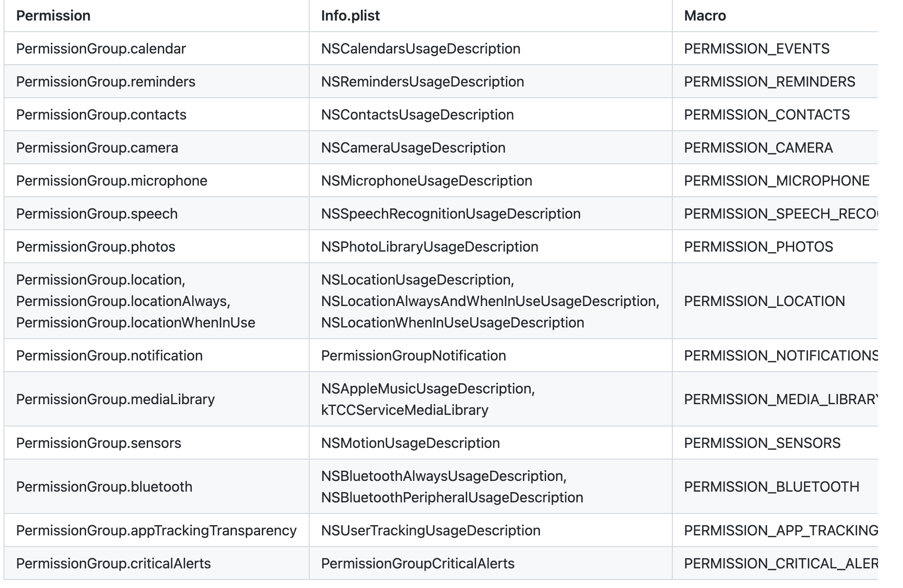903x588 pixels.
Task: Click NSLocationWhenInUseUsageDescription text
Action: [452, 323]
